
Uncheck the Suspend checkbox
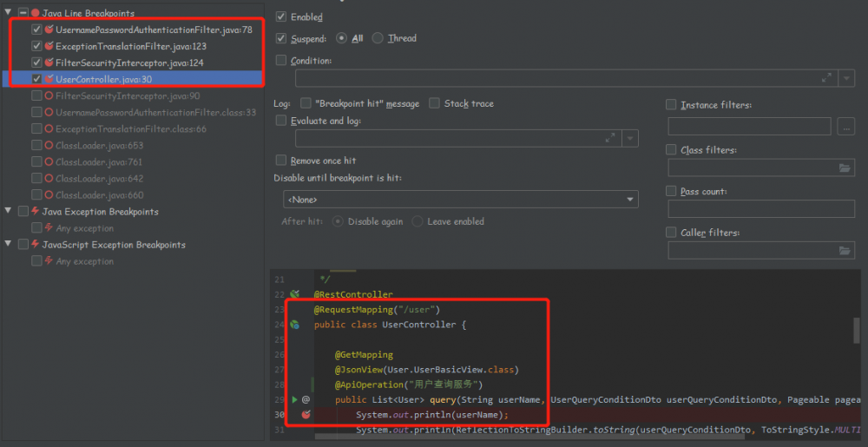pos(281,39)
